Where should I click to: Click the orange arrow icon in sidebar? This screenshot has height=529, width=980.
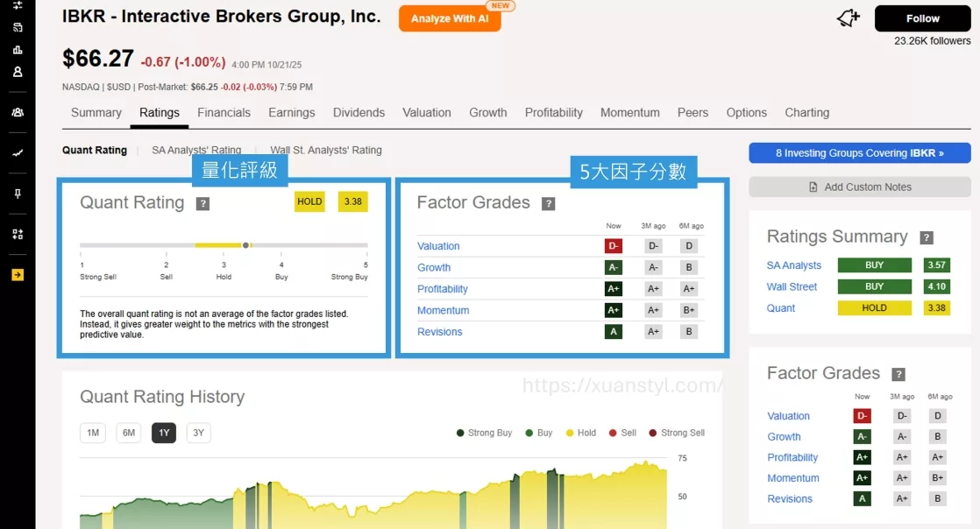18,273
